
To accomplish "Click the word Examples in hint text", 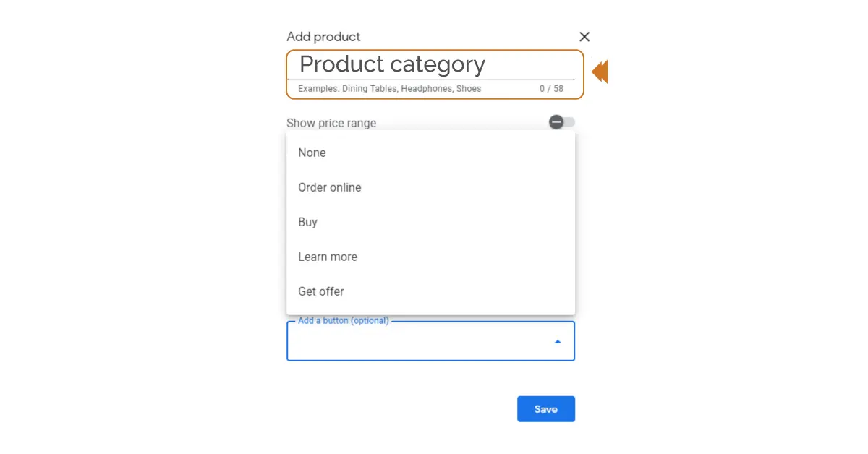I will pos(318,89).
